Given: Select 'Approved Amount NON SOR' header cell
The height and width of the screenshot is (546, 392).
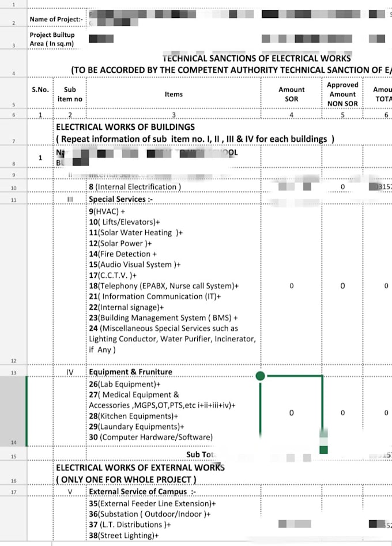Looking at the screenshot, I should click(x=342, y=94).
